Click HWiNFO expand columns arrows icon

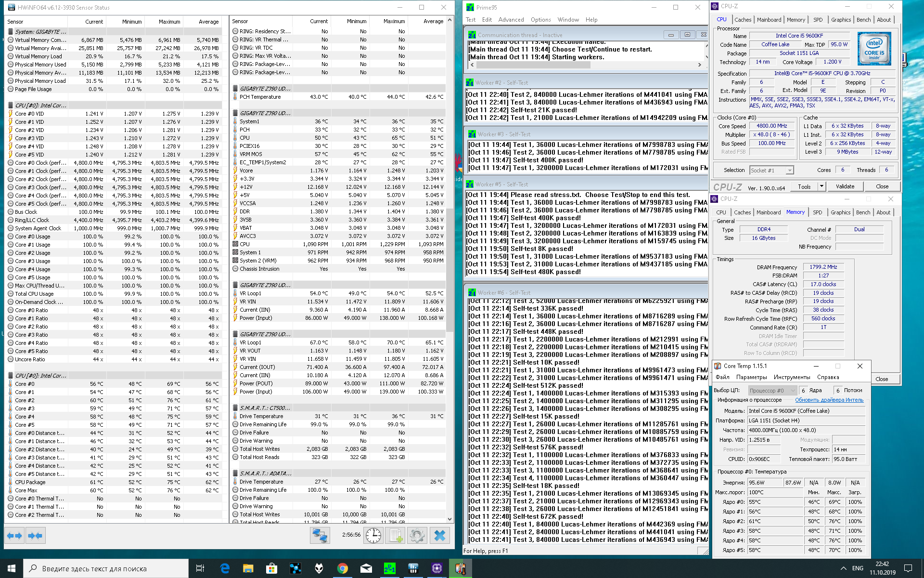(x=14, y=536)
